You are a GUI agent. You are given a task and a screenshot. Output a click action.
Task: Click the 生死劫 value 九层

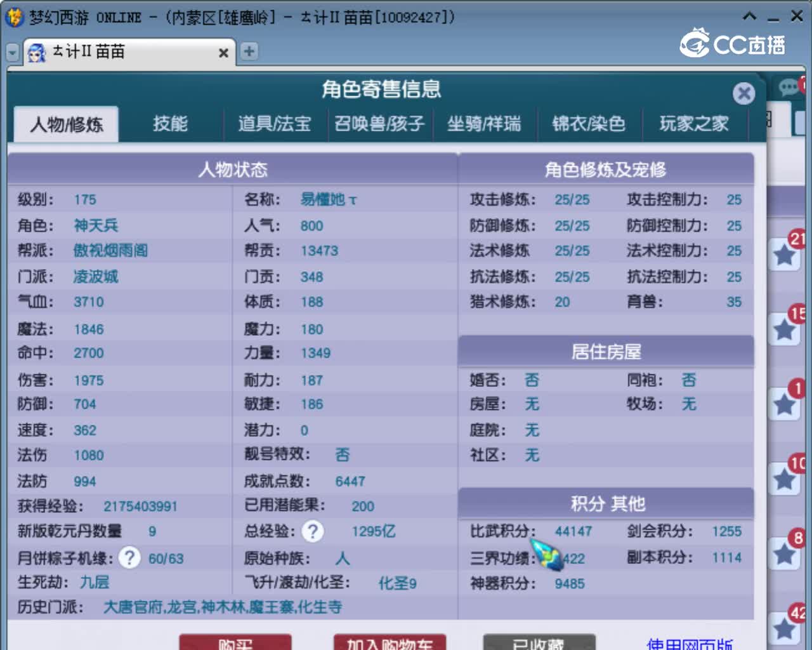click(x=95, y=582)
